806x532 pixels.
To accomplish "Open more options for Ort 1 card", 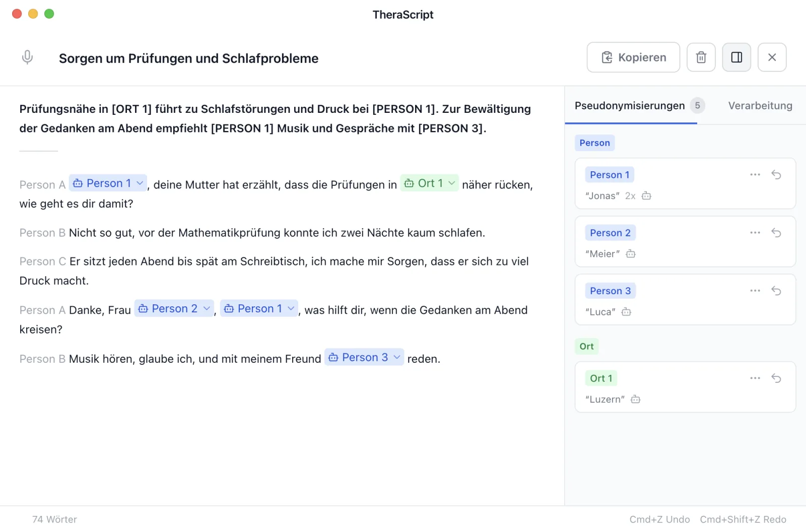I will [755, 378].
